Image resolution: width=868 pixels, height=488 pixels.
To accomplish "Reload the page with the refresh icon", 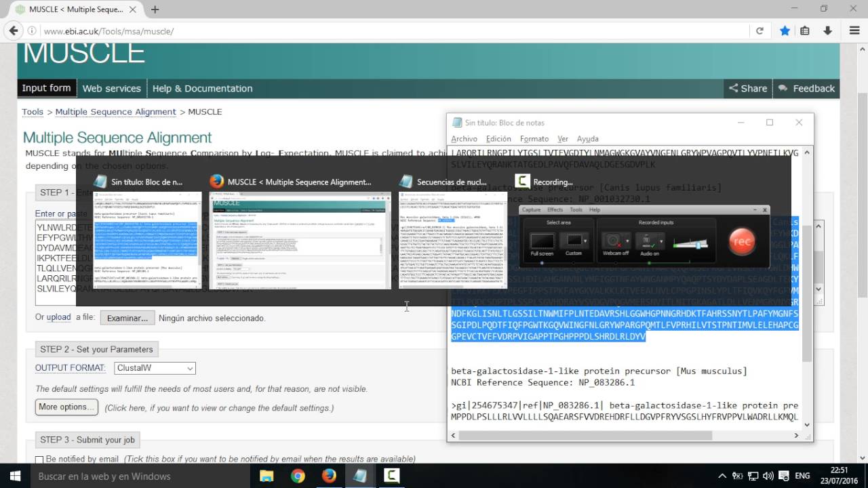I will click(x=759, y=31).
